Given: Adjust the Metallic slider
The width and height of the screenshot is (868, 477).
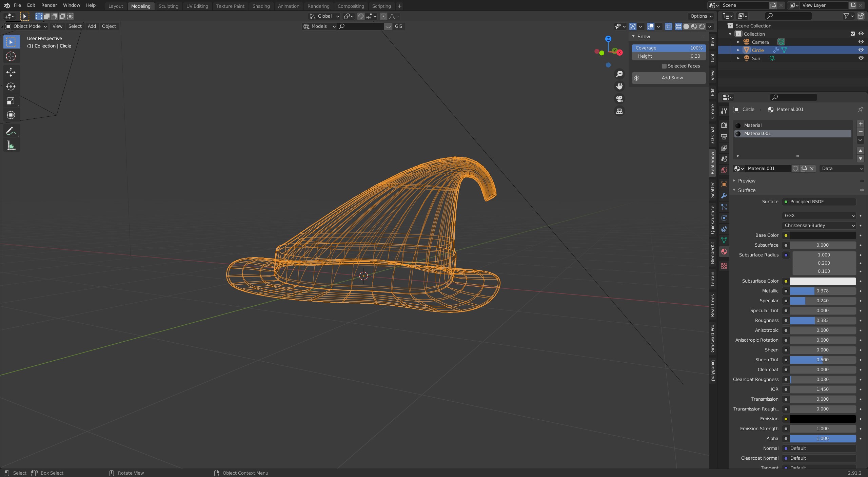Looking at the screenshot, I should 822,291.
